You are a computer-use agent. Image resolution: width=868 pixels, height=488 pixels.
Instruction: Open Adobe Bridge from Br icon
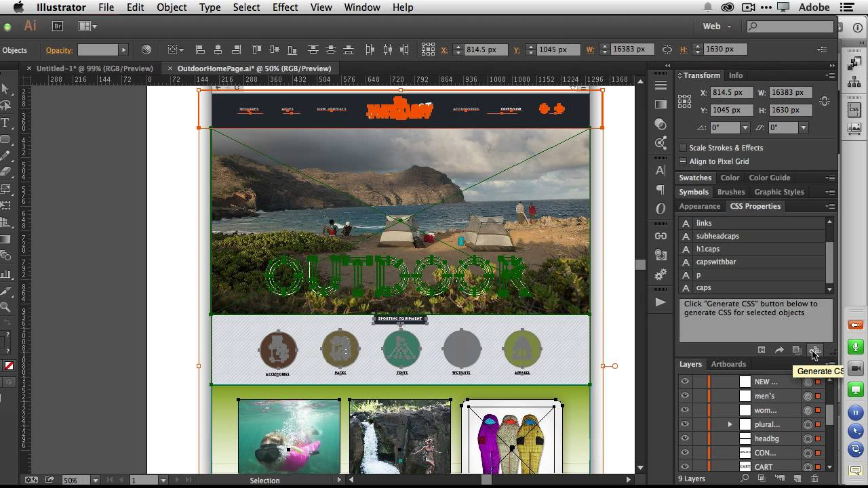tap(58, 26)
